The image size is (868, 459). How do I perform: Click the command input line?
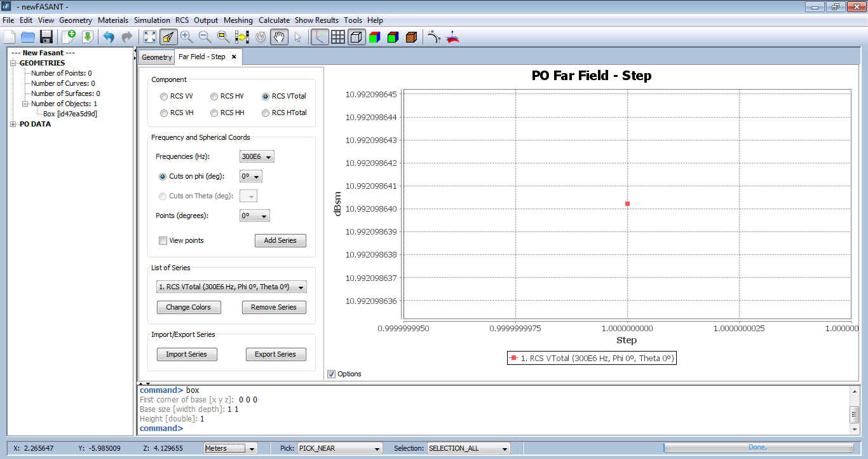(445, 428)
